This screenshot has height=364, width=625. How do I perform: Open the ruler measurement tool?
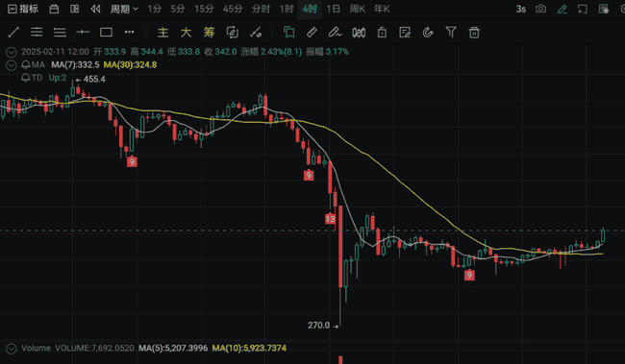[x=312, y=33]
